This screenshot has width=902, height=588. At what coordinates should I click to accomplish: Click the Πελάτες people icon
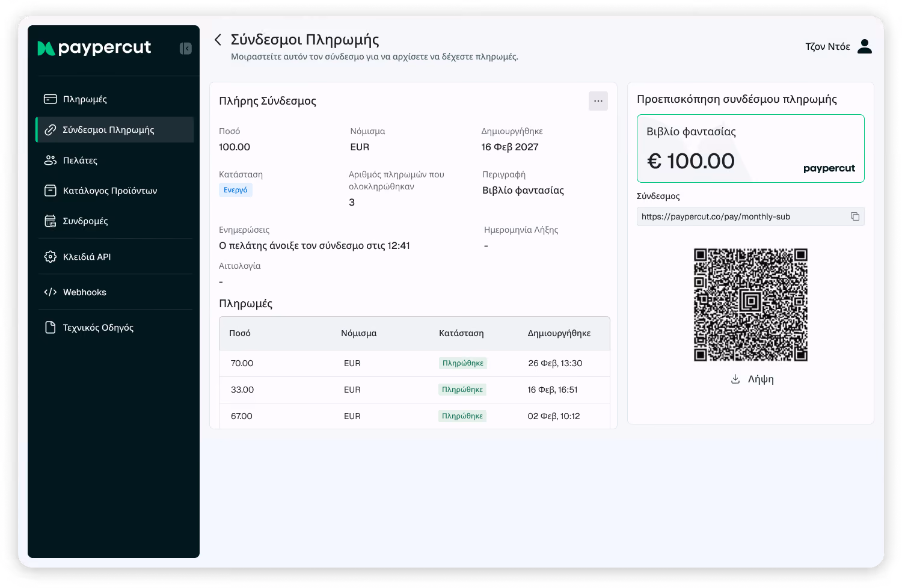[x=51, y=161]
